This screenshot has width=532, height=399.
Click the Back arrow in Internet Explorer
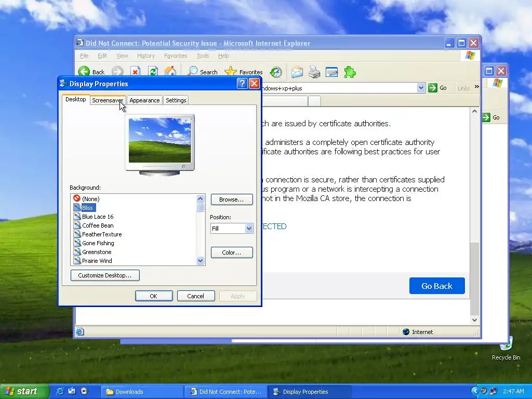coord(84,72)
